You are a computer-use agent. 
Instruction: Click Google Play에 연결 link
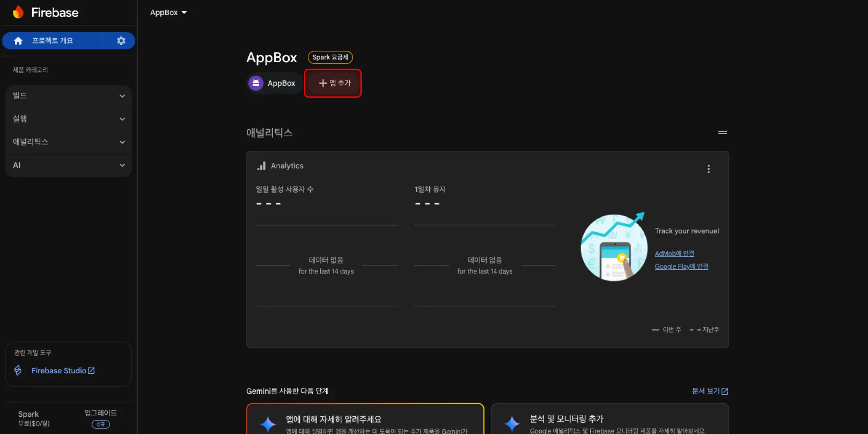[682, 266]
